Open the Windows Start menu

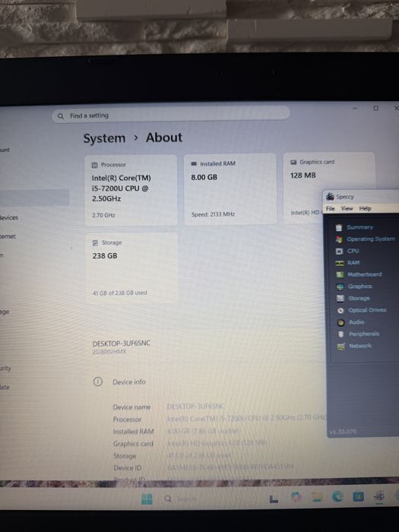[147, 499]
